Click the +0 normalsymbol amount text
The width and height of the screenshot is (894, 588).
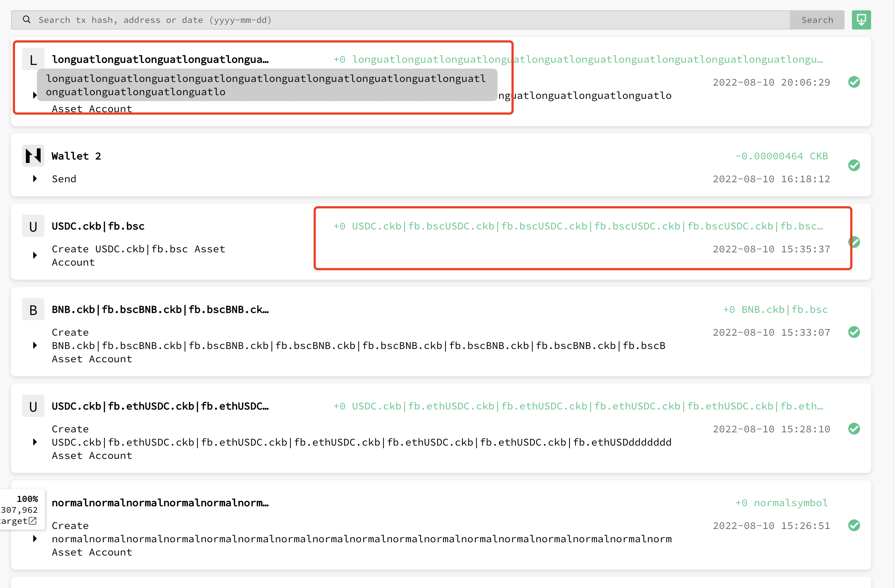tap(781, 503)
